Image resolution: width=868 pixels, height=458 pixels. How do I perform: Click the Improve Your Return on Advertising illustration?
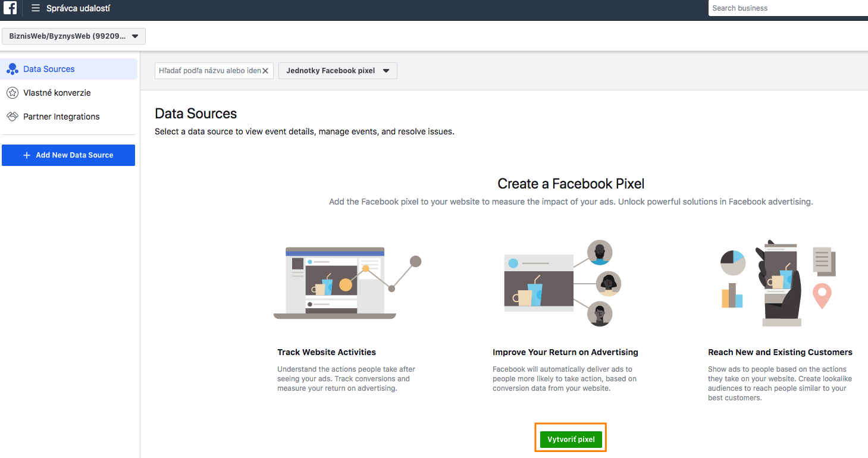tap(563, 283)
